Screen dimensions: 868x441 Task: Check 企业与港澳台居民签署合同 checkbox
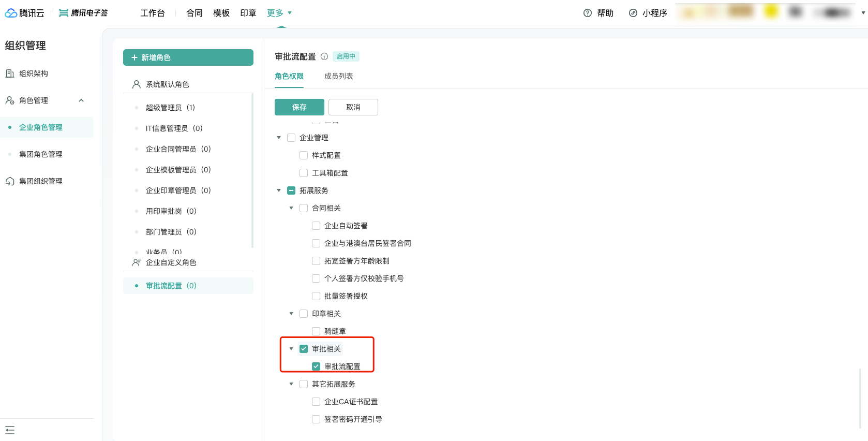click(316, 243)
